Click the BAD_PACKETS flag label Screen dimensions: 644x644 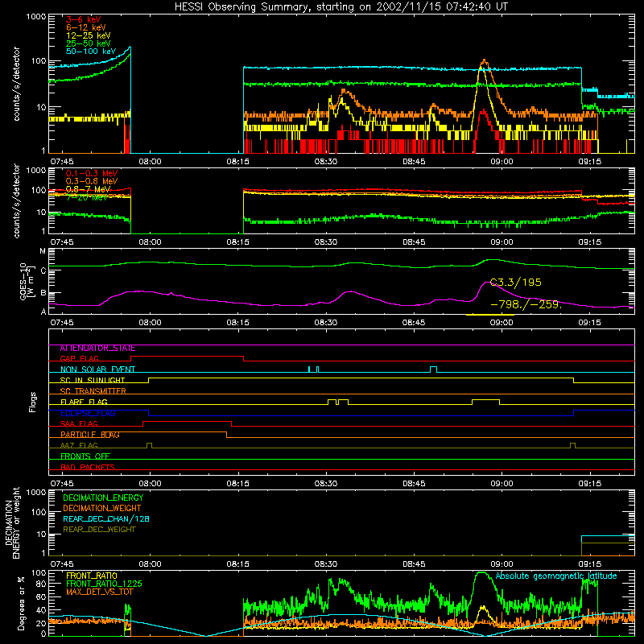[88, 468]
